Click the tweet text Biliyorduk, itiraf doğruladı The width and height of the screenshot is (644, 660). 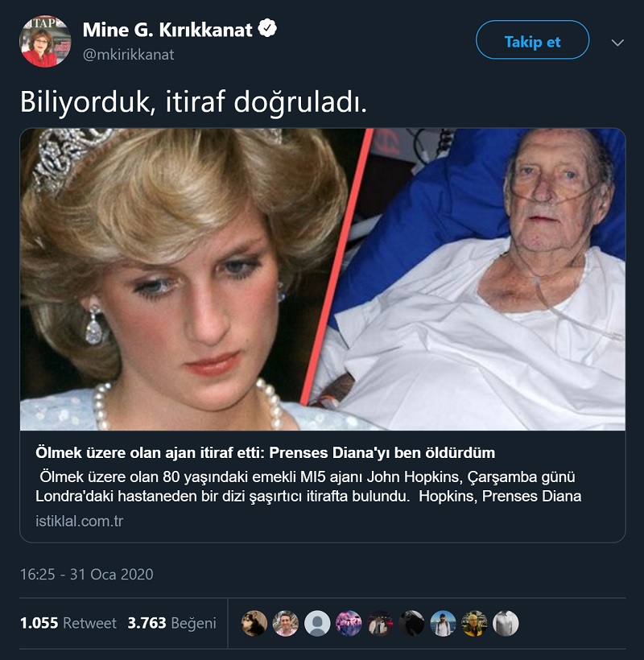(x=193, y=102)
